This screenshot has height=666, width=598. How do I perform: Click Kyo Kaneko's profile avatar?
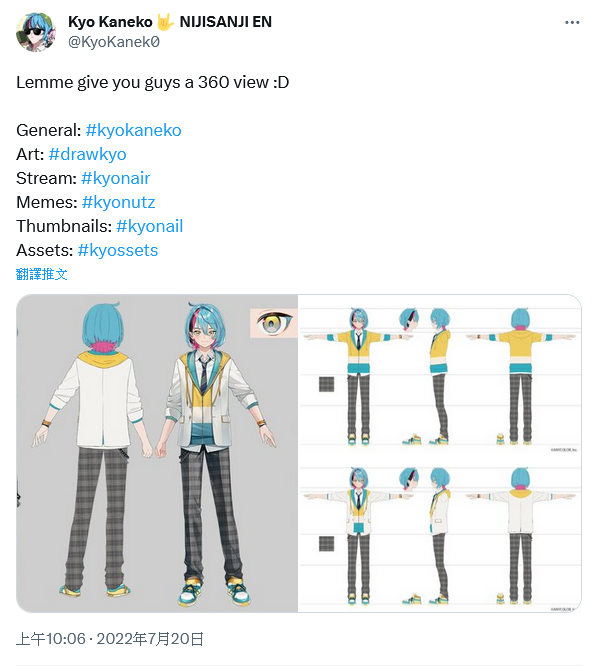[36, 32]
